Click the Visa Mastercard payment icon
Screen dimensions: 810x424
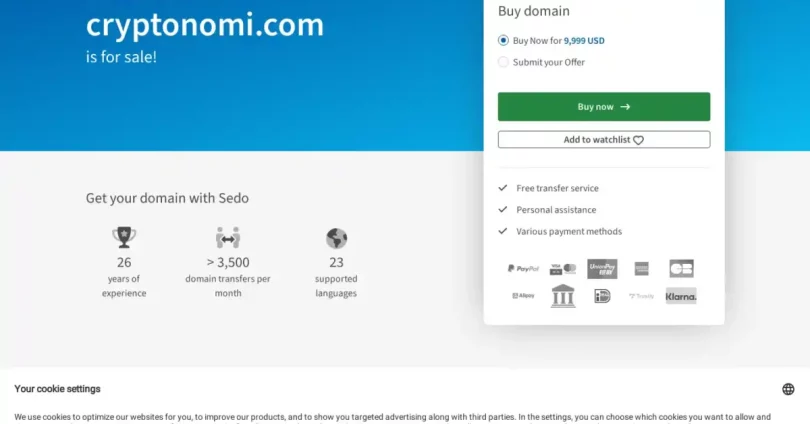(x=563, y=269)
